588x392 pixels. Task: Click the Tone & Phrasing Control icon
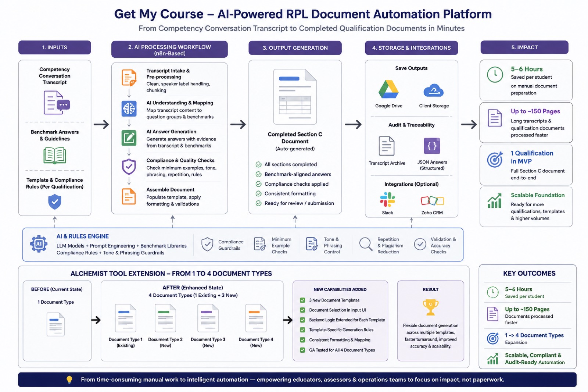point(312,244)
